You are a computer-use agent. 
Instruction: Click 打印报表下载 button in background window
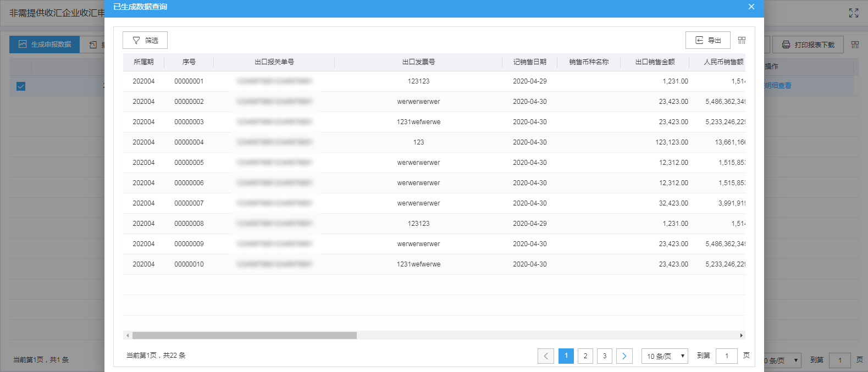808,45
